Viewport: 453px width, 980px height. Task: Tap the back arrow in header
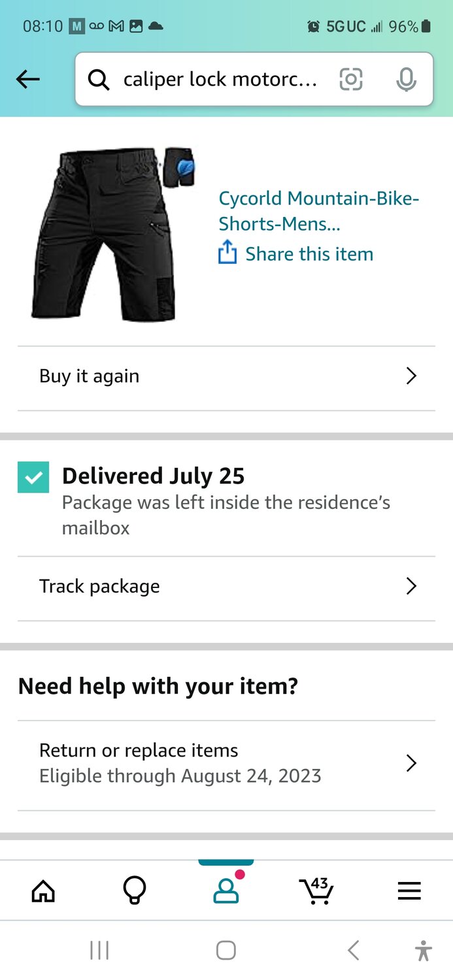coord(28,80)
